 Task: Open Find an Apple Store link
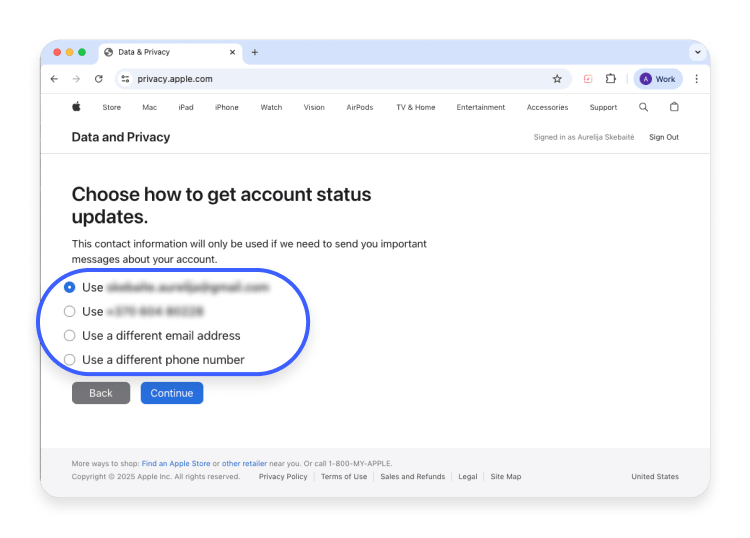176,463
